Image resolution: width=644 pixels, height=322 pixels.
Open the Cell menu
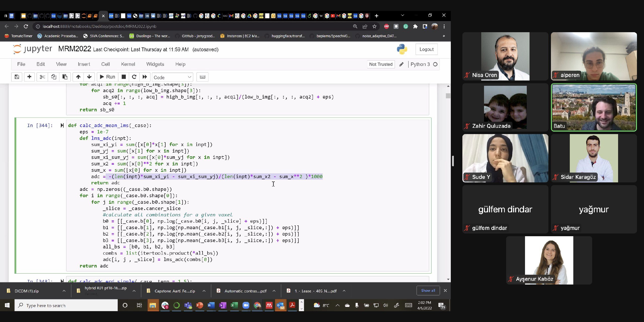point(105,64)
